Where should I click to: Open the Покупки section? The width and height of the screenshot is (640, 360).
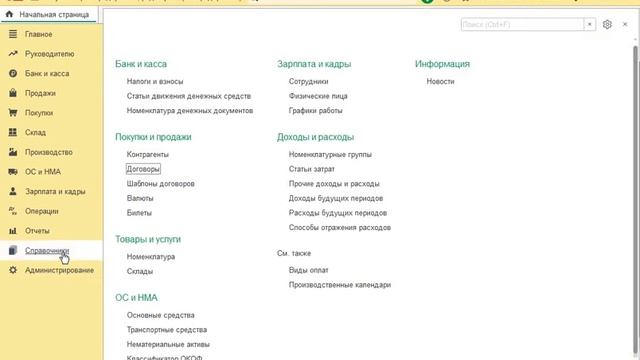pyautogui.click(x=39, y=113)
